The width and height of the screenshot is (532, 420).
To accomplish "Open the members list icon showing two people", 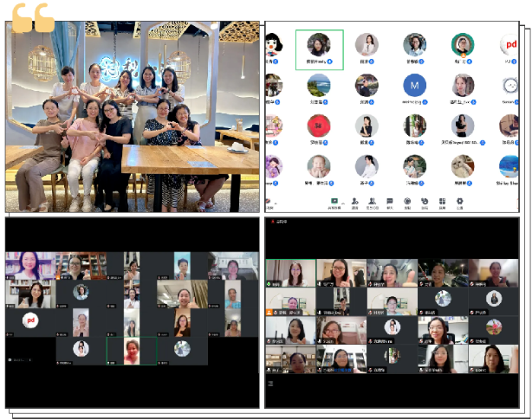I will (x=373, y=201).
